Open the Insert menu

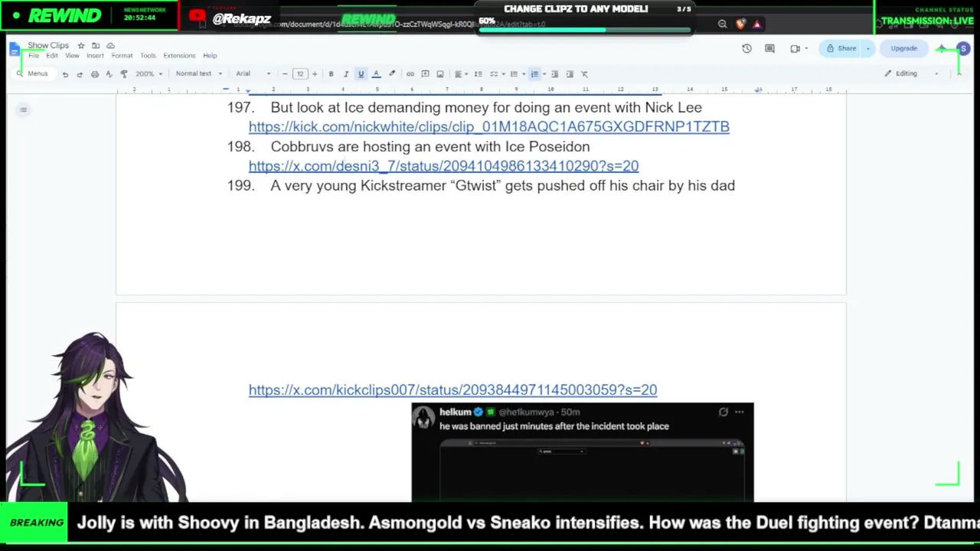[x=95, y=56]
